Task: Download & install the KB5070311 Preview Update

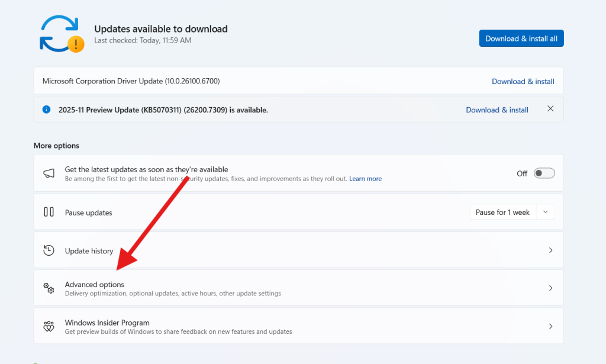Action: coord(497,109)
